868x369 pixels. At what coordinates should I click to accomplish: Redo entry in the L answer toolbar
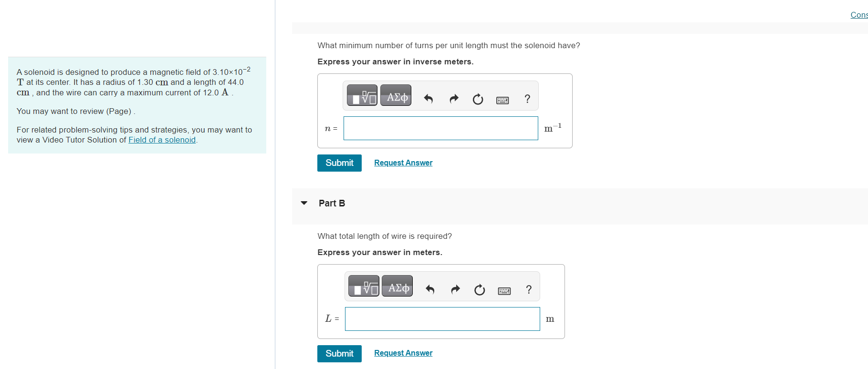(x=455, y=289)
